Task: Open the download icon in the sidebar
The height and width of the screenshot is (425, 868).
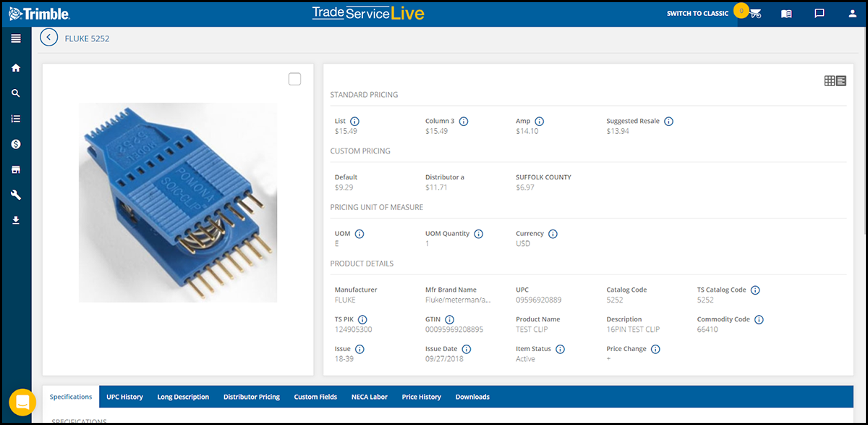Action: click(16, 220)
